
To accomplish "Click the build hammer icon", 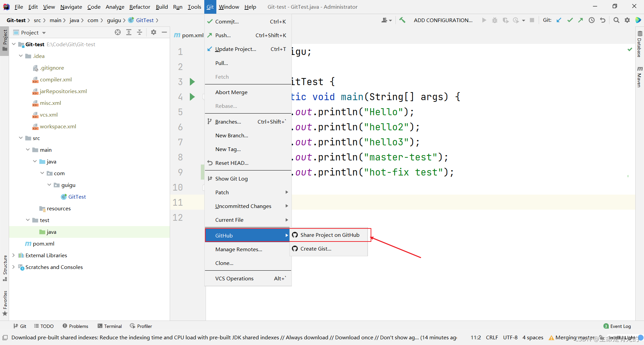I will pyautogui.click(x=402, y=20).
